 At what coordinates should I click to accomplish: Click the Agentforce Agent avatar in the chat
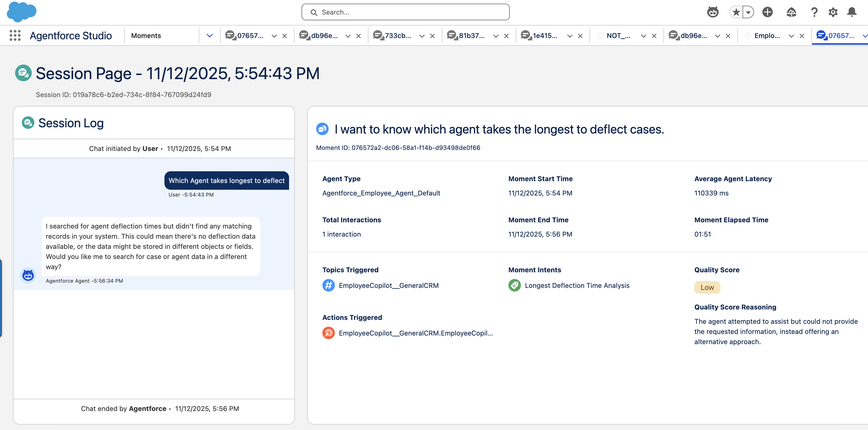click(28, 275)
